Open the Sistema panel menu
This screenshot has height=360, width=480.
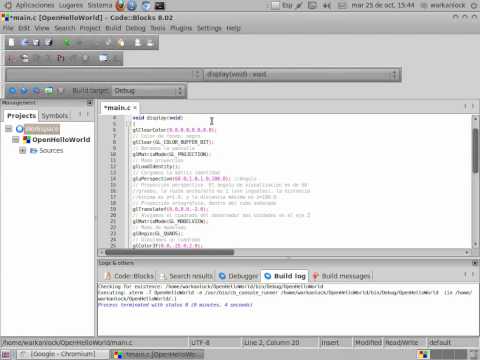pyautogui.click(x=100, y=5)
